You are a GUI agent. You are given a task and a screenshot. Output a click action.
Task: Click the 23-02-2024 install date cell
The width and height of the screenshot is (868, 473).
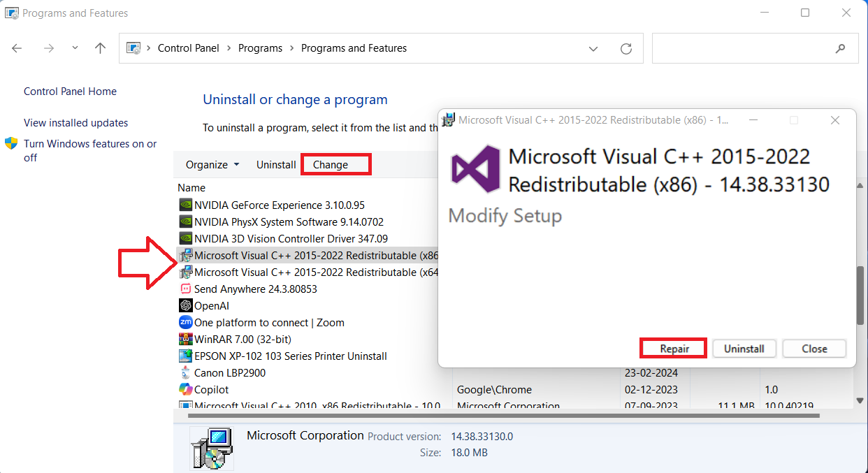point(651,372)
